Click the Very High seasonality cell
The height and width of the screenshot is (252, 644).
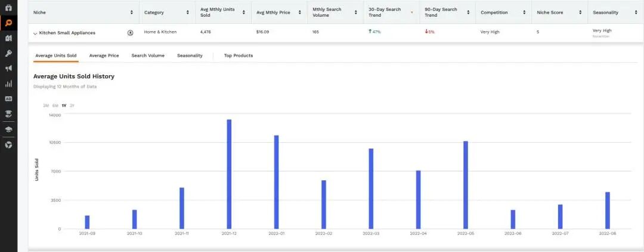click(x=602, y=30)
